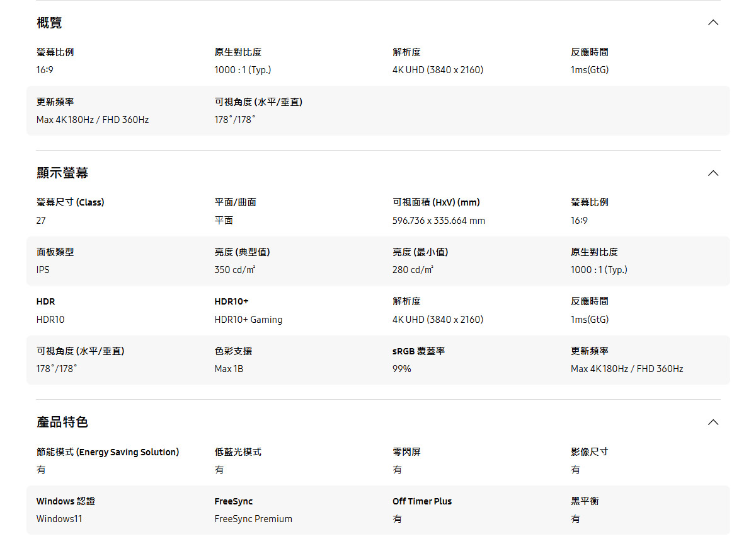756x541 pixels.
Task: Collapse the 概覽 section chevron
Action: (x=713, y=22)
